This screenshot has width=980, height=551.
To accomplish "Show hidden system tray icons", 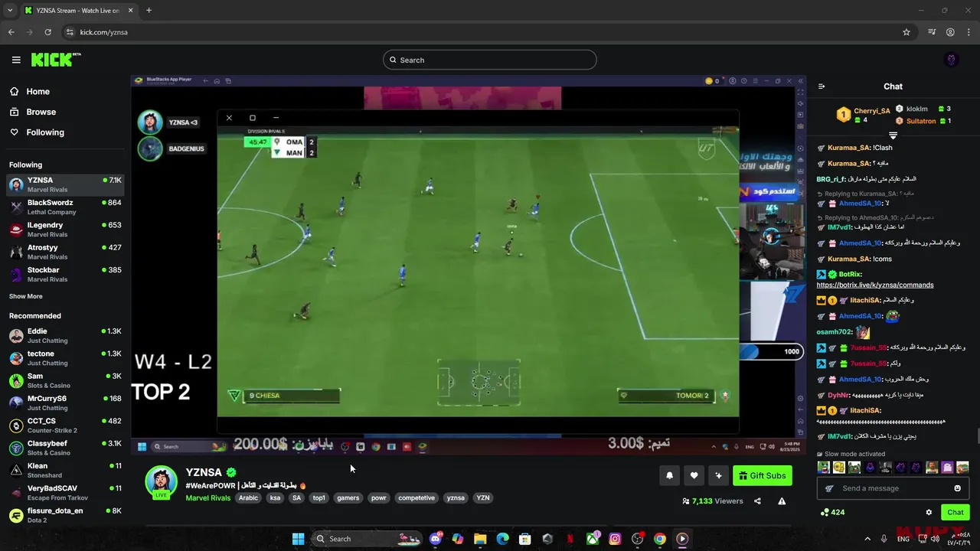I will [x=867, y=539].
